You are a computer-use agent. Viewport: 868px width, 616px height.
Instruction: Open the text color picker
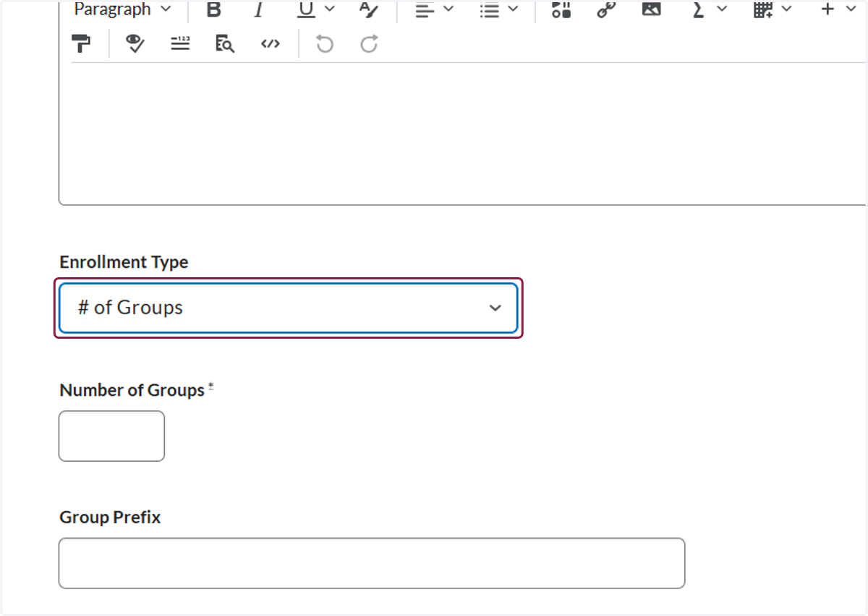coord(370,9)
